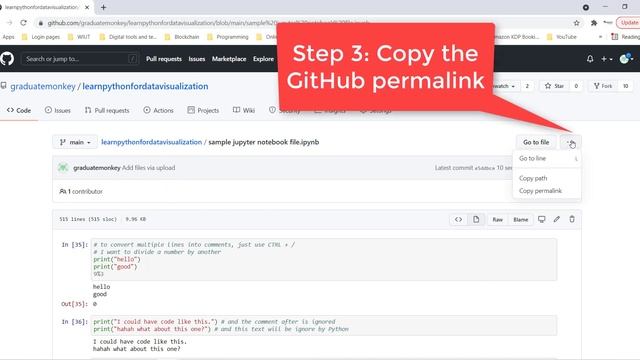640x360 pixels.
Task: Open the graduatemonkey owner link
Action: [x=43, y=86]
